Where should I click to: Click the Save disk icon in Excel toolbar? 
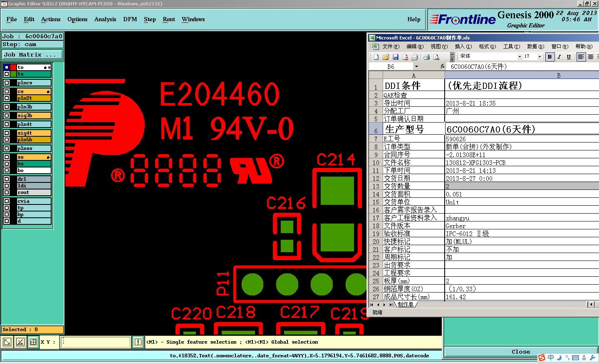click(396, 57)
